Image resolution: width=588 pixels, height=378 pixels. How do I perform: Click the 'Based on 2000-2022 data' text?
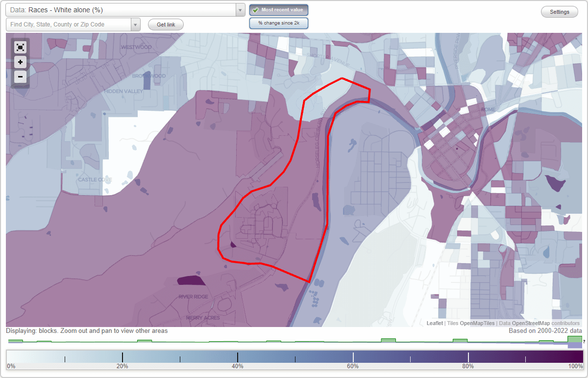[545, 331]
